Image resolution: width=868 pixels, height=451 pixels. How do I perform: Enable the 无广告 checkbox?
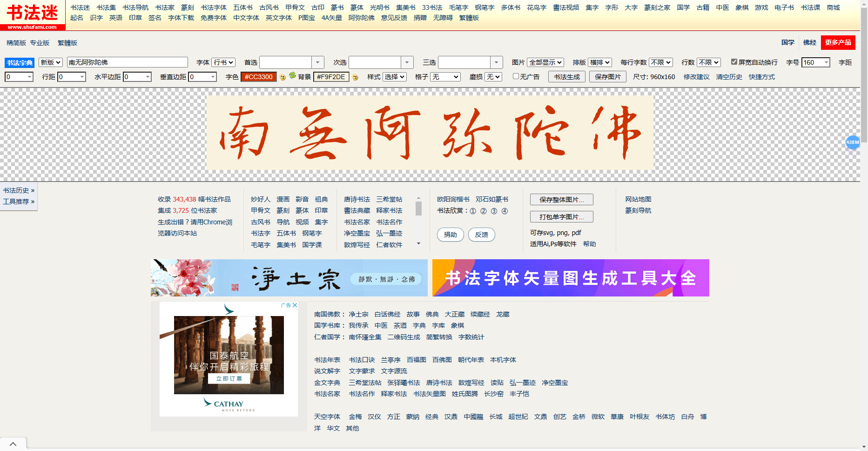tap(515, 76)
